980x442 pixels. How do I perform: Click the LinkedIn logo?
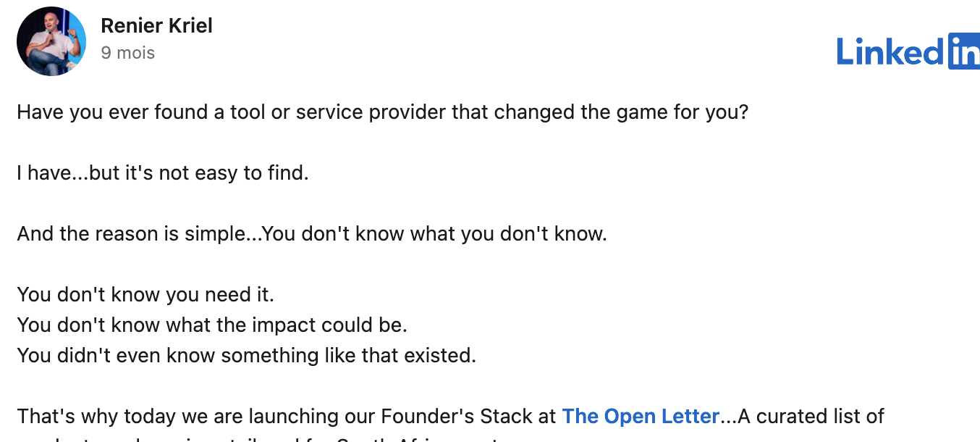coord(908,51)
